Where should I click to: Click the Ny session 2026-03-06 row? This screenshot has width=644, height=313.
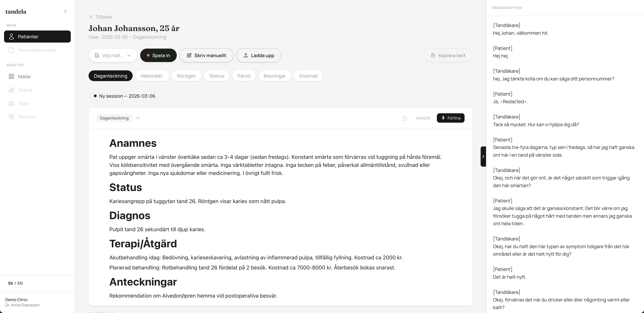coord(127,96)
